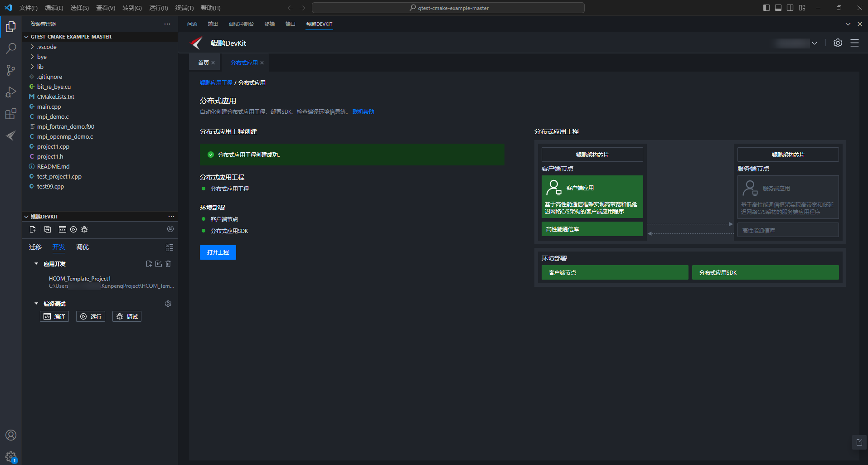Click 打开工程 button

coord(218,252)
